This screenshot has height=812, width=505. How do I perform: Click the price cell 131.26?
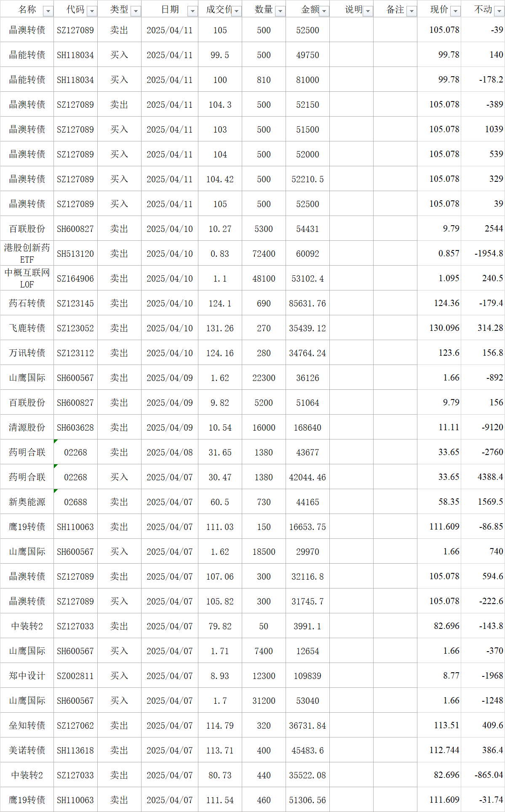[x=220, y=328]
